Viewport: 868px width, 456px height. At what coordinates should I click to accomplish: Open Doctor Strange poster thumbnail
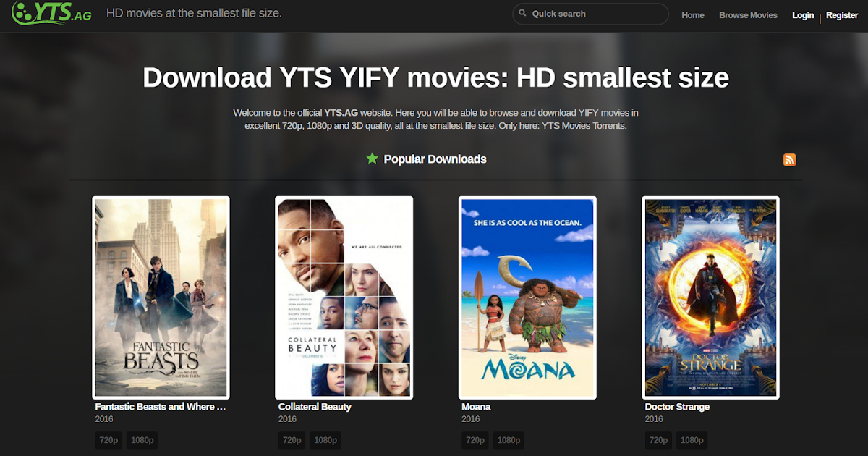(x=711, y=297)
